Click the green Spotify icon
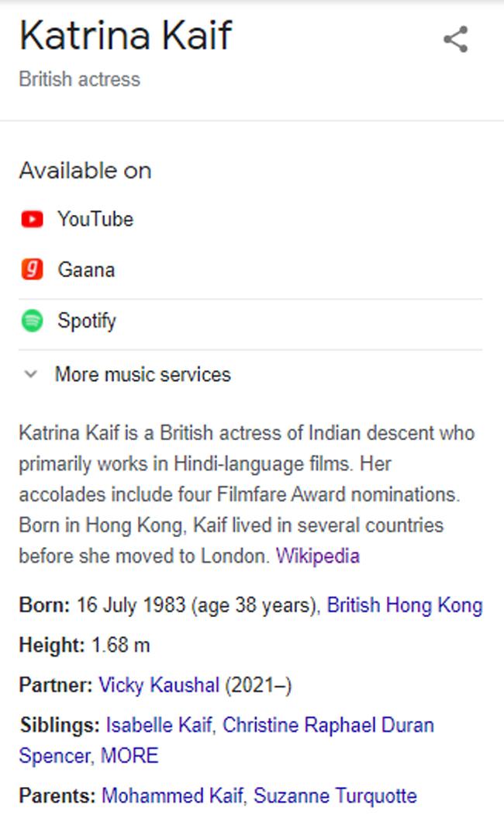The height and width of the screenshot is (832, 504). tap(32, 321)
